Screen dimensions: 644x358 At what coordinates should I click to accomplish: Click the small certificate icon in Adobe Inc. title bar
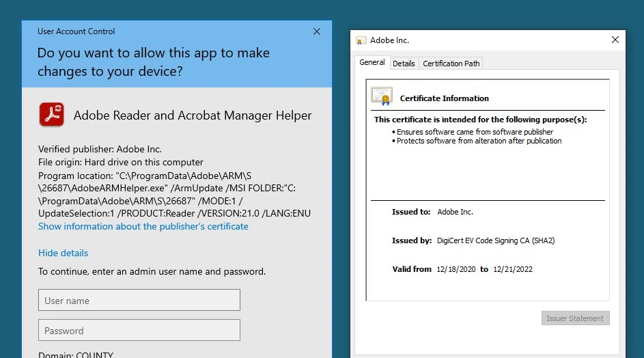[x=361, y=40]
